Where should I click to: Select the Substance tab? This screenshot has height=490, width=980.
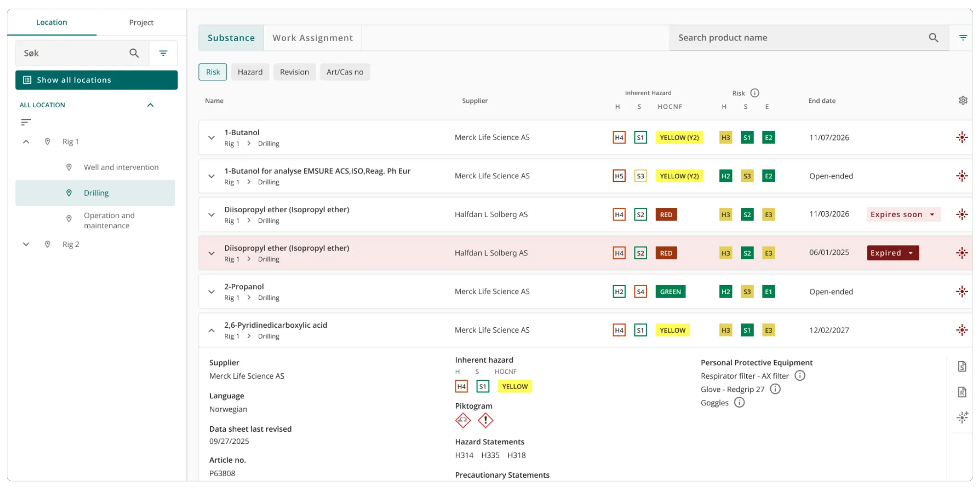(231, 38)
